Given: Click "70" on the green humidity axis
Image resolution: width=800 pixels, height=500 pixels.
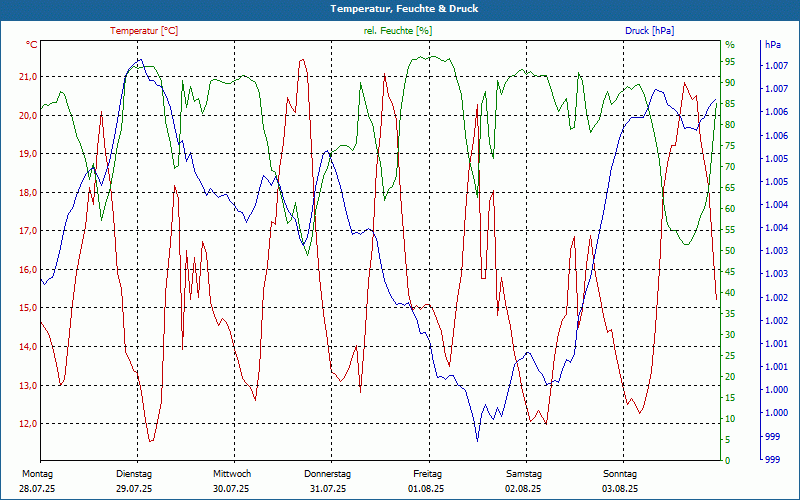Looking at the screenshot, I should (730, 167).
